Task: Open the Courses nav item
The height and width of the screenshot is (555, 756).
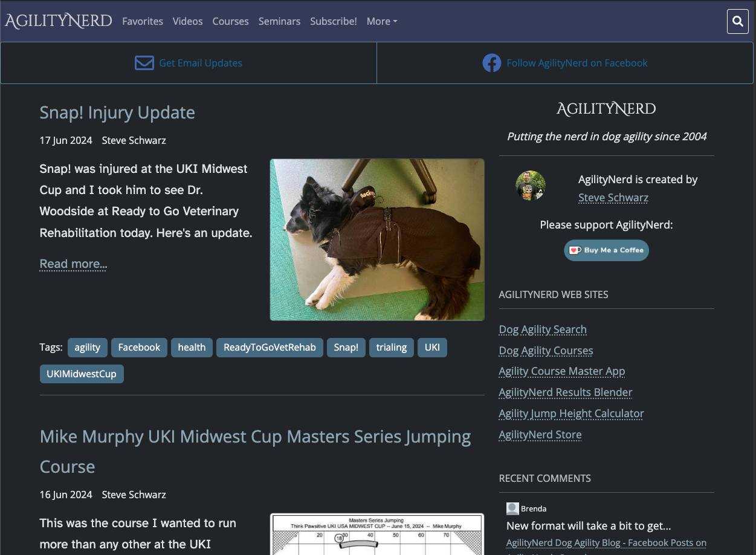Action: point(230,21)
